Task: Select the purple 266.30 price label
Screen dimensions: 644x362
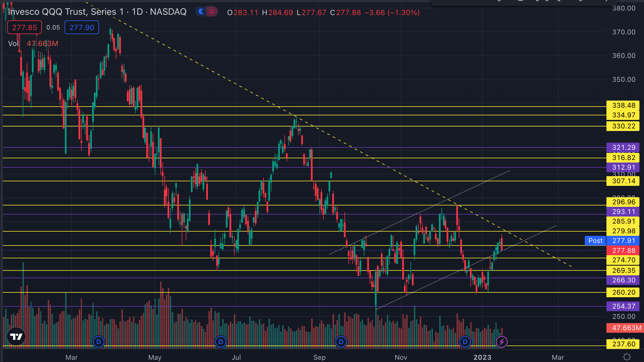Action: point(623,280)
